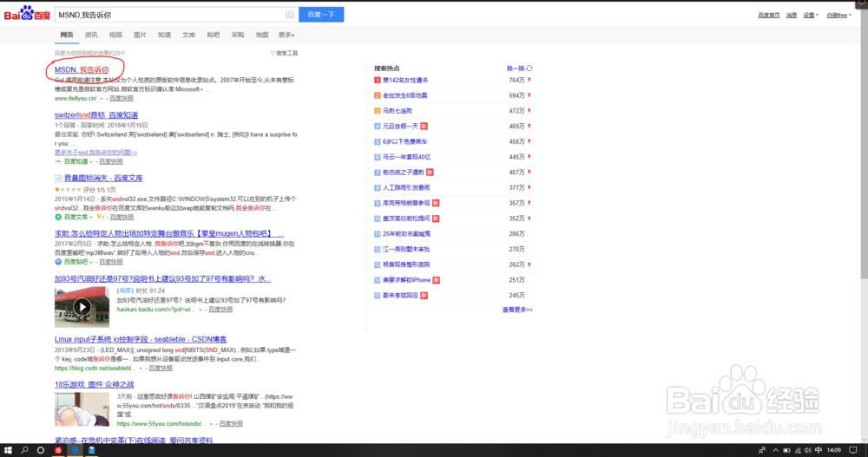Open the switzerlsnd音标 百度知道 result
Viewport: 868px width, 457px height.
point(95,115)
